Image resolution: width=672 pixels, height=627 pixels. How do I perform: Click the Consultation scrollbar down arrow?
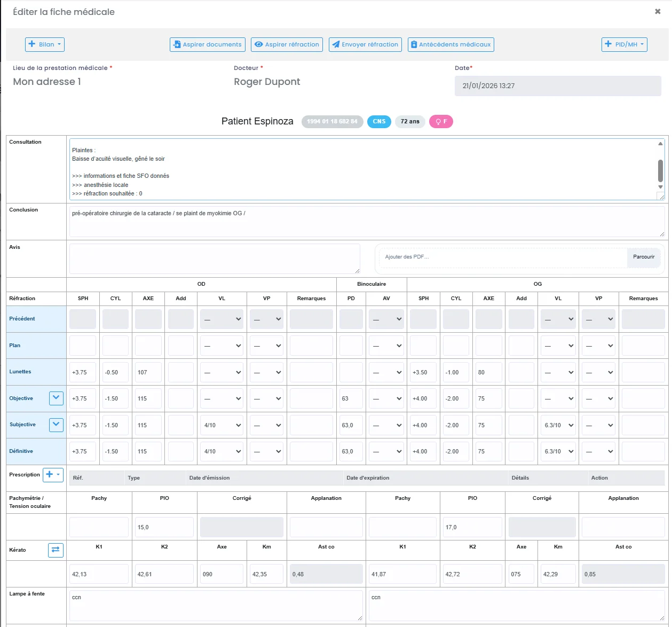pyautogui.click(x=660, y=187)
